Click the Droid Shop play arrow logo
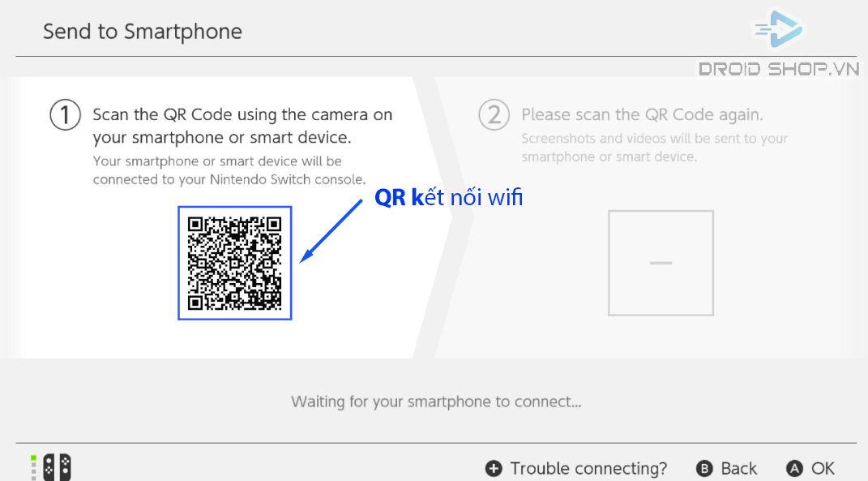 778,28
